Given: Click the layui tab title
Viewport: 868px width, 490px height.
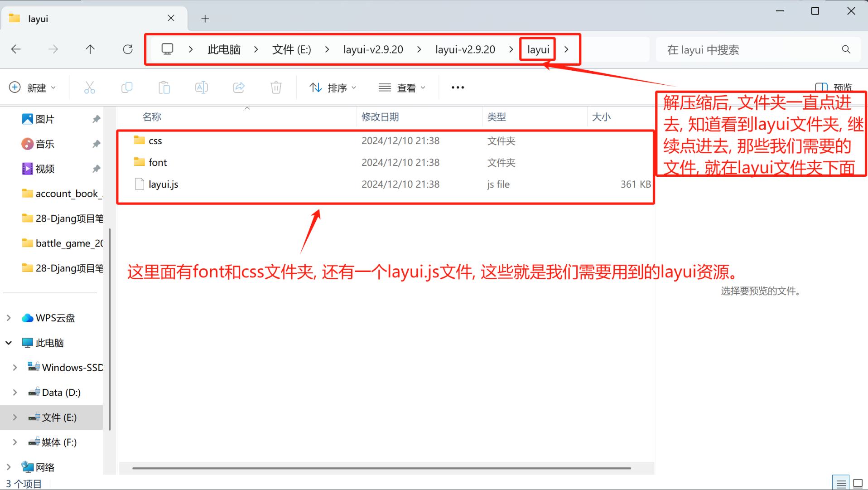Looking at the screenshot, I should point(38,19).
